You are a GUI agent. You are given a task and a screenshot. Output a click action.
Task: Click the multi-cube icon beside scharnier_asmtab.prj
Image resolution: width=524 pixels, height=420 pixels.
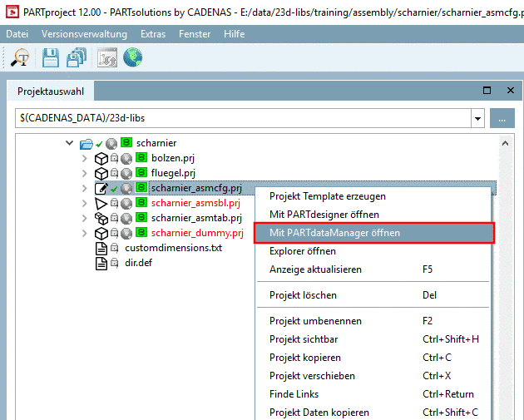pyautogui.click(x=101, y=219)
